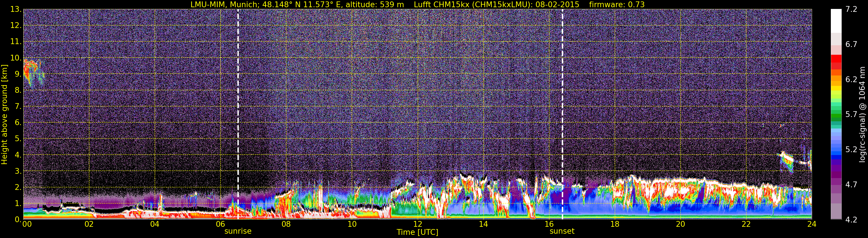Viewport: 868px width, 238px height.
Task: Click the x-axis tick label '02'
Action: pos(89,224)
